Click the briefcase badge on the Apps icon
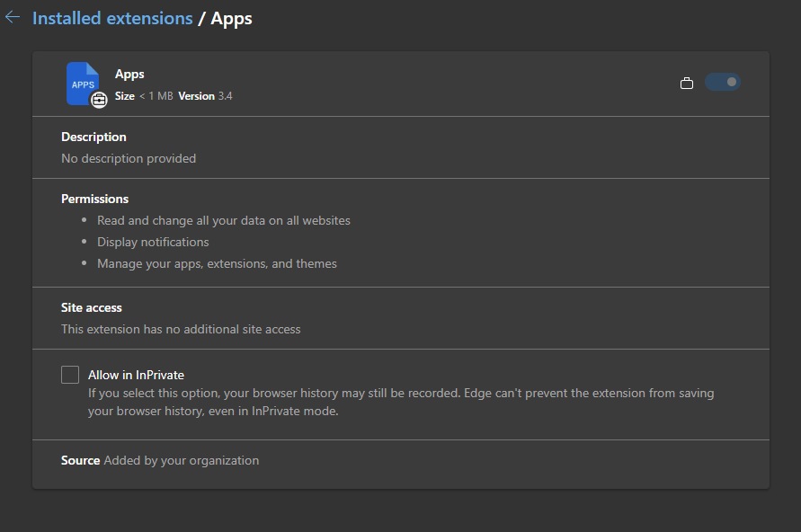Image resolution: width=801 pixels, height=532 pixels. [99, 100]
